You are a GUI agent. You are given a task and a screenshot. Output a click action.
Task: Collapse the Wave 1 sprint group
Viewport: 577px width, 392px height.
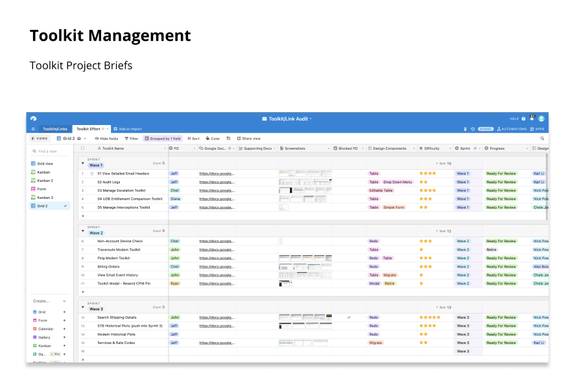click(82, 165)
